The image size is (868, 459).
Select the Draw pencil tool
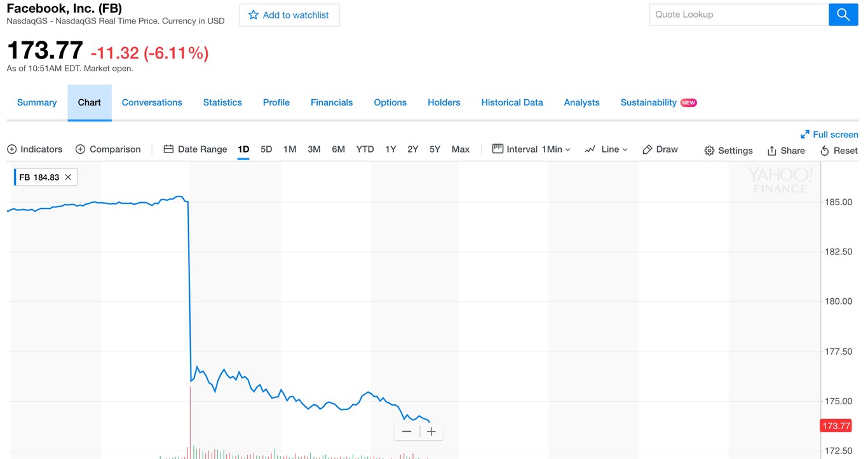(x=660, y=149)
